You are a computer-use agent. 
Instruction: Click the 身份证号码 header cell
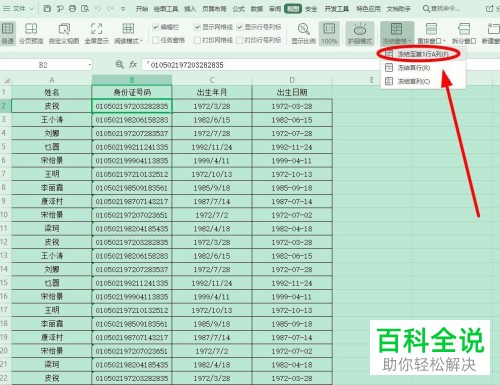132,92
